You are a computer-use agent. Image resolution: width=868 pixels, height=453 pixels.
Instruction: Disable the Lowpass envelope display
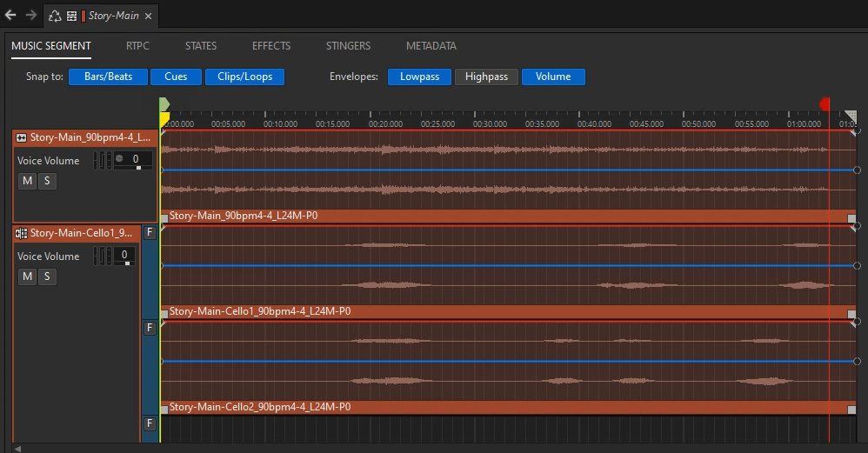(x=419, y=77)
